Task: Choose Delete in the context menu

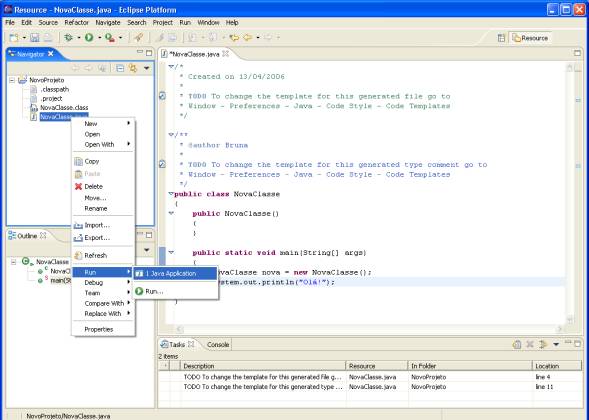Action: (103, 186)
